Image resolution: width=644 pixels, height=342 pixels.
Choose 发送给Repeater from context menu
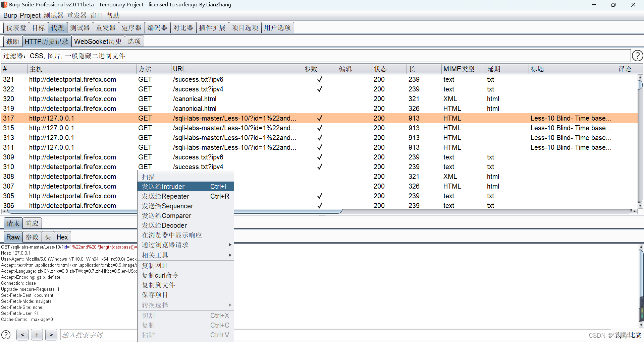coord(185,196)
